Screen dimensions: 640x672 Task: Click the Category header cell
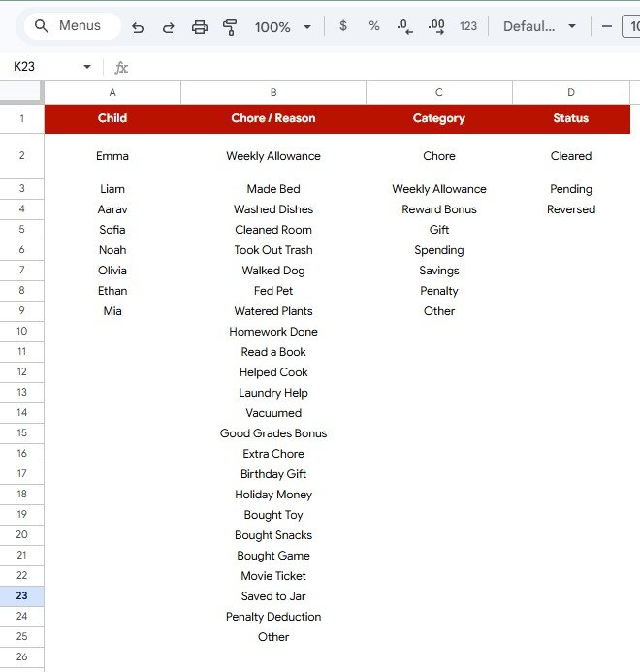pyautogui.click(x=439, y=118)
